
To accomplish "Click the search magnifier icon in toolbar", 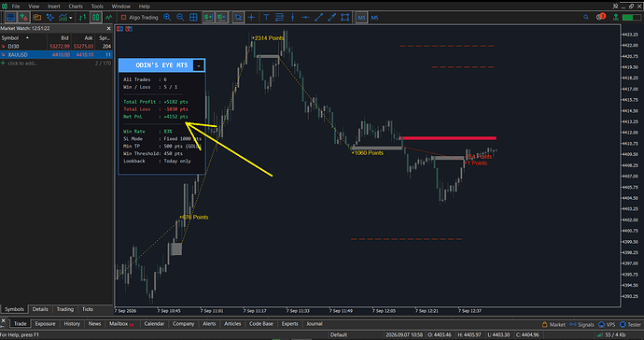I will [x=586, y=17].
